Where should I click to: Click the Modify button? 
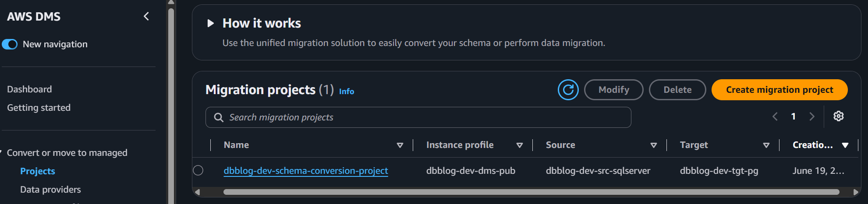click(613, 90)
